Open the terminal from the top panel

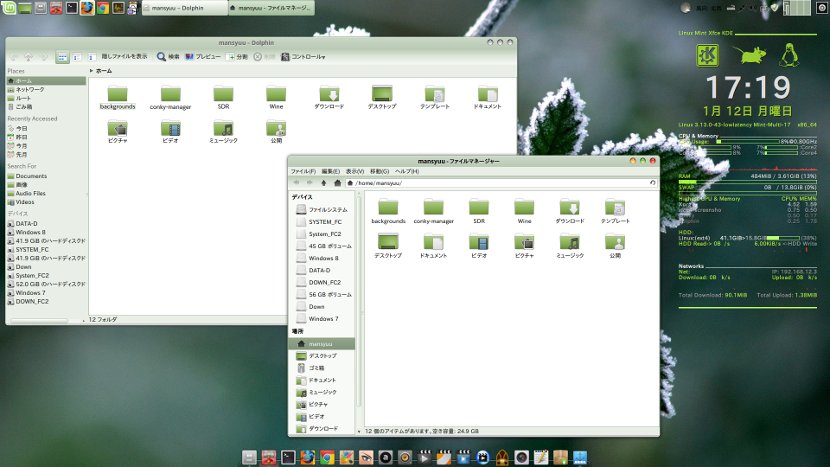71,8
